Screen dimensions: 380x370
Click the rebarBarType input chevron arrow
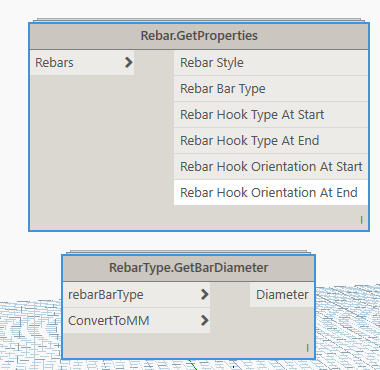click(x=205, y=294)
